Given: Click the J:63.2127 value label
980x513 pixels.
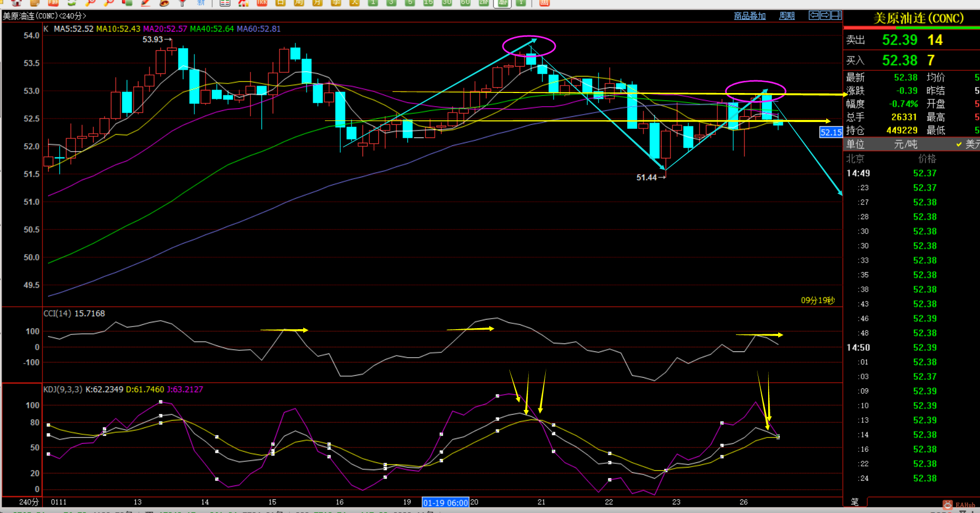Looking at the screenshot, I should pyautogui.click(x=185, y=390).
